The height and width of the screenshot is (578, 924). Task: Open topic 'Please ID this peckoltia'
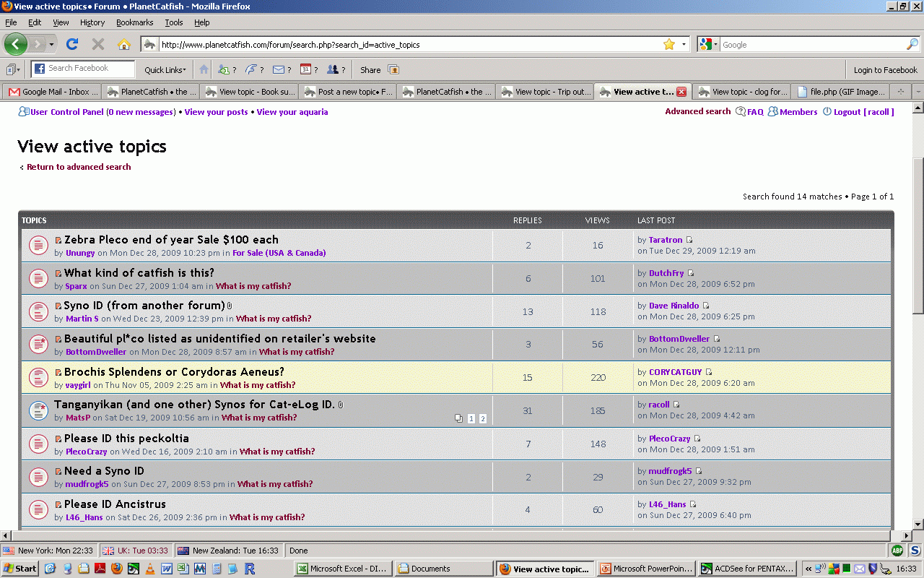click(126, 439)
